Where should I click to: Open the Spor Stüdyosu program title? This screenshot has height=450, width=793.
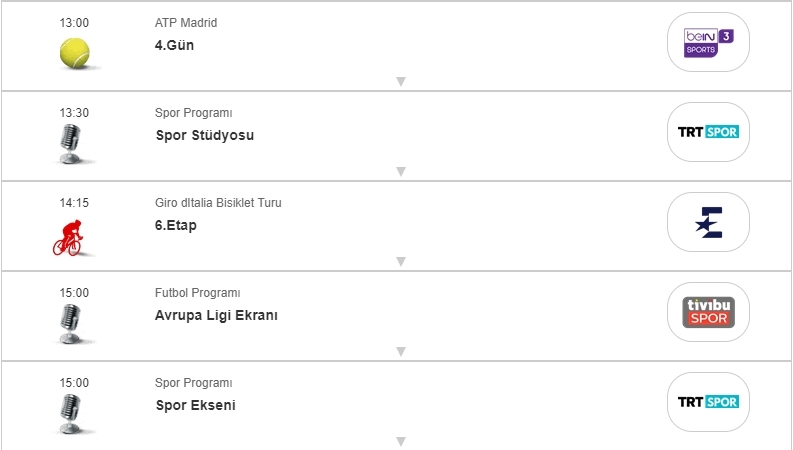coord(205,135)
